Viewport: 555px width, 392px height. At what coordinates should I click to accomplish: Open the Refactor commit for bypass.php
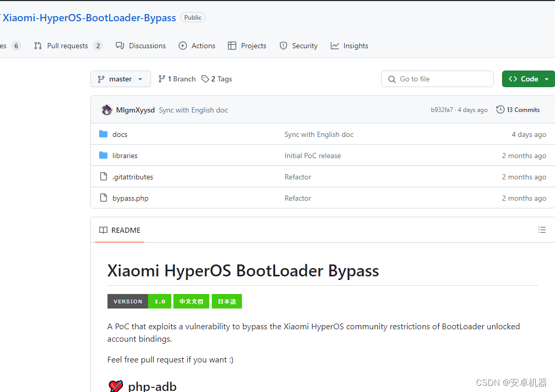297,198
